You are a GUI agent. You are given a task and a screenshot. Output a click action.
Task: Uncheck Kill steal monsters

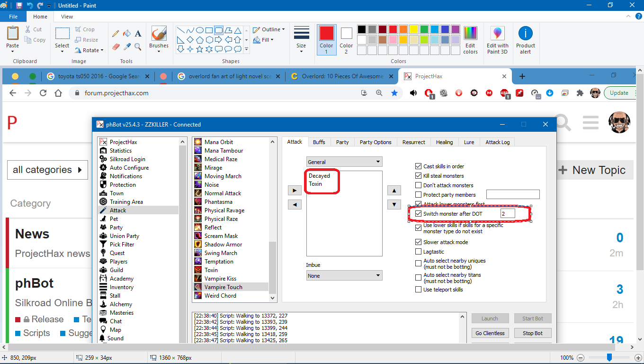[x=418, y=176]
